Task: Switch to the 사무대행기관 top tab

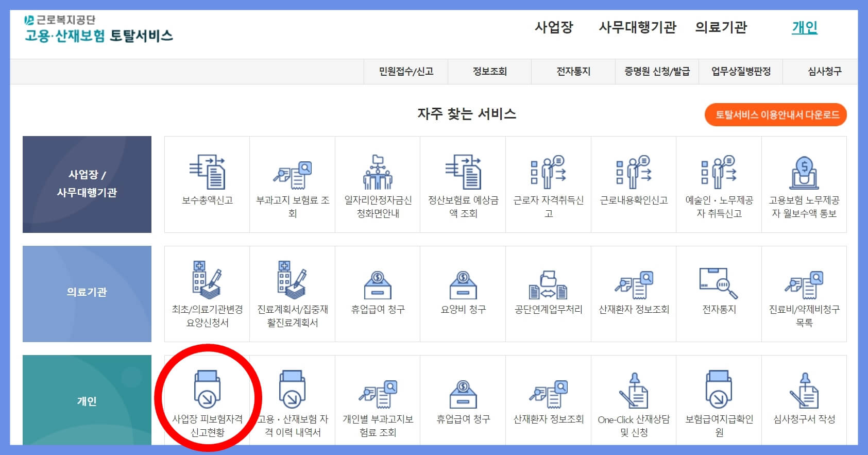Action: coord(637,27)
